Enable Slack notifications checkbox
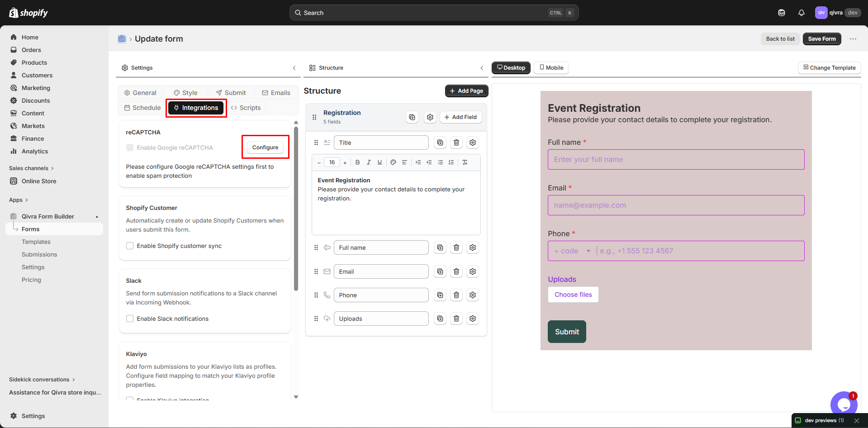Screen dimensions: 868x428 (130, 319)
